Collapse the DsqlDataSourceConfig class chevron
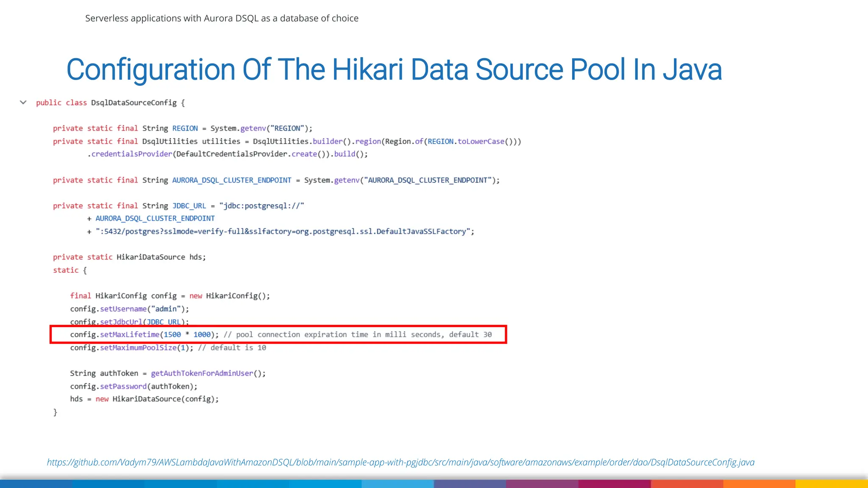The image size is (868, 488). (23, 103)
